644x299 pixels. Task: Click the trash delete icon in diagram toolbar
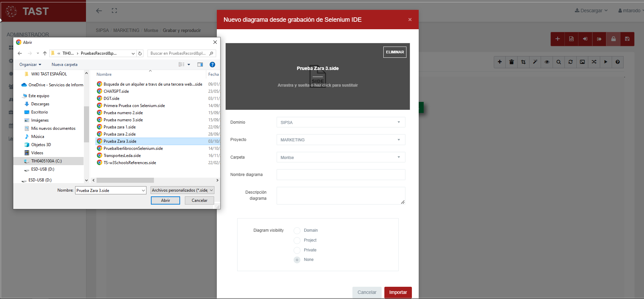click(x=511, y=62)
